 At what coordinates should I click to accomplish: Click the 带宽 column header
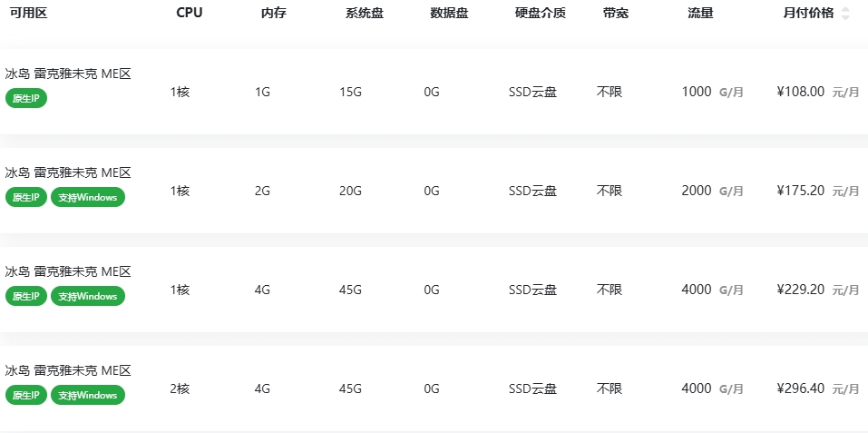pos(616,14)
